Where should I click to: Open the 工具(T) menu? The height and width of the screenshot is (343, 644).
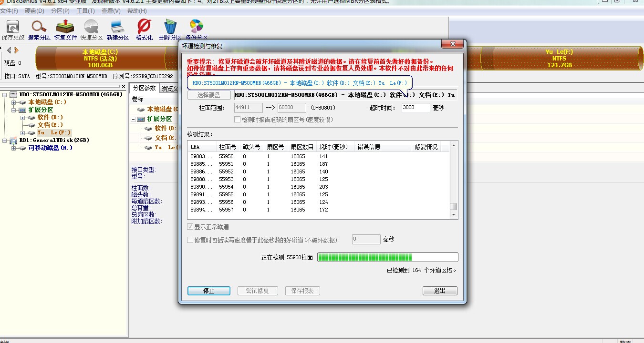pos(85,11)
